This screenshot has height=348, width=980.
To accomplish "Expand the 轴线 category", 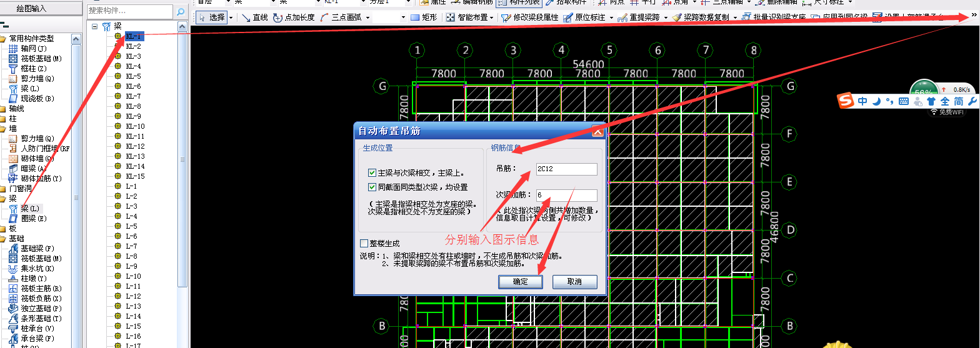I will pyautogui.click(x=12, y=109).
